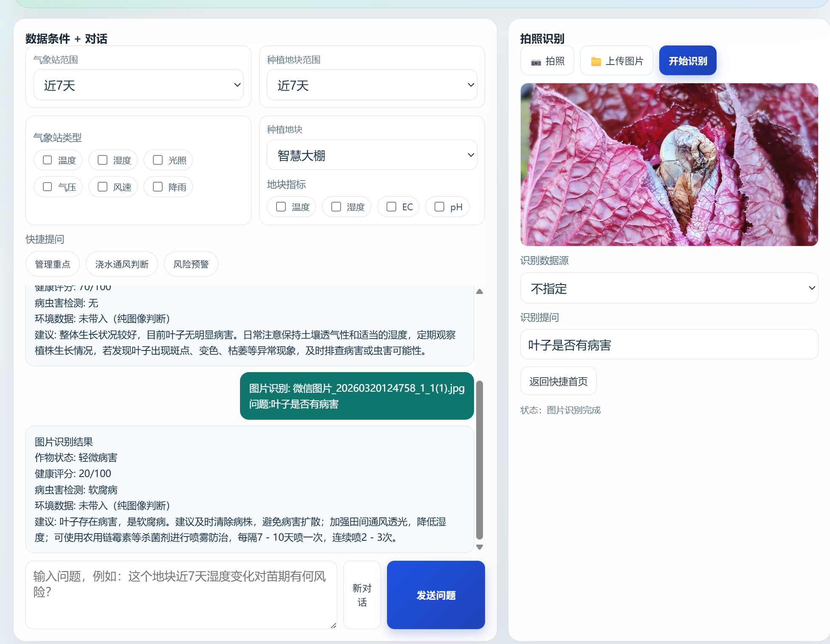830x644 pixels.
Task: Open the 气象站范围 time range dropdown
Action: tap(138, 85)
